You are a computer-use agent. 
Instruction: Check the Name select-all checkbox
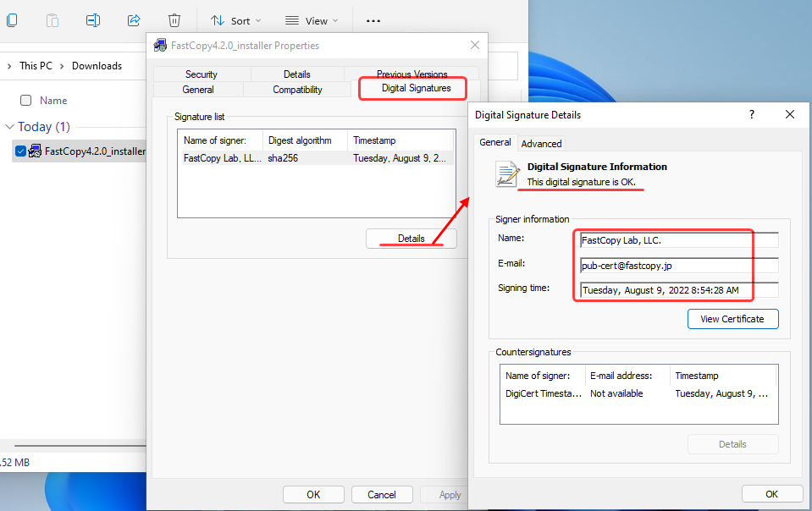[x=25, y=100]
